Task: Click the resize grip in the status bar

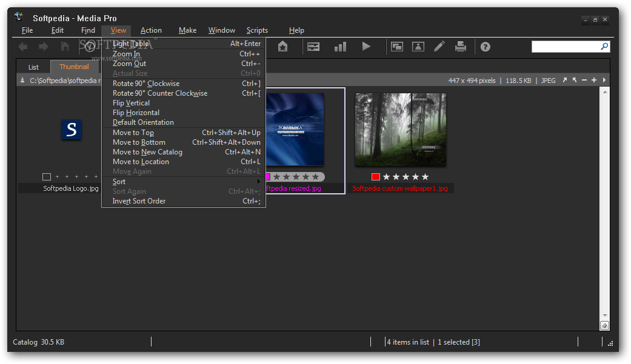Action: (x=610, y=343)
